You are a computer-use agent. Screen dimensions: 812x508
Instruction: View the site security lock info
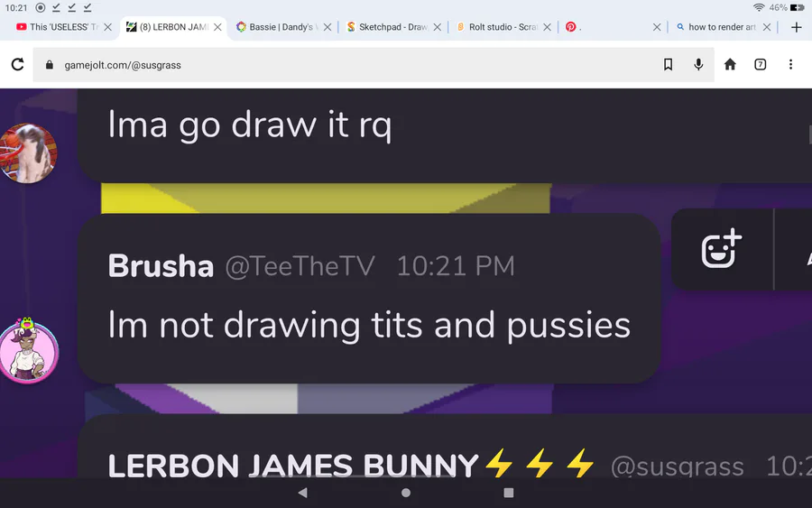[50, 65]
